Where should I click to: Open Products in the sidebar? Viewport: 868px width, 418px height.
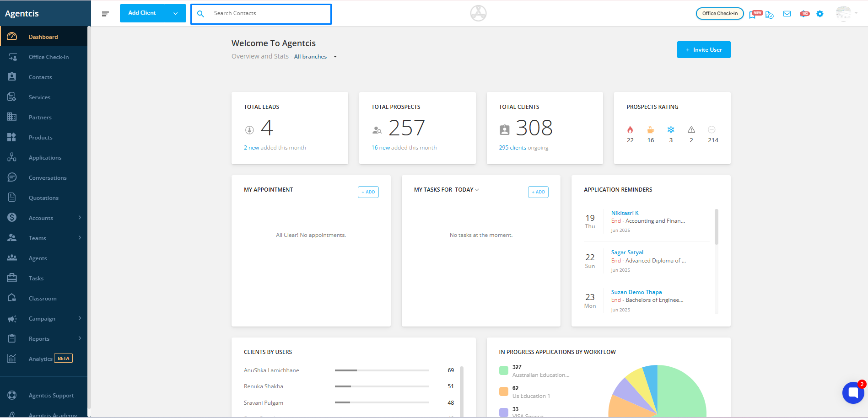tap(43, 137)
